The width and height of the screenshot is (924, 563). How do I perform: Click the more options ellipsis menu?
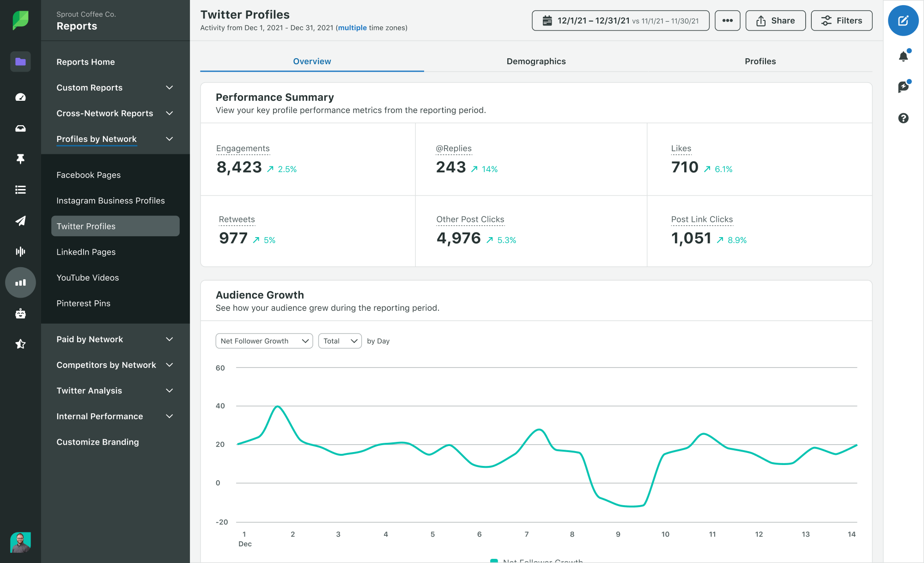[726, 20]
